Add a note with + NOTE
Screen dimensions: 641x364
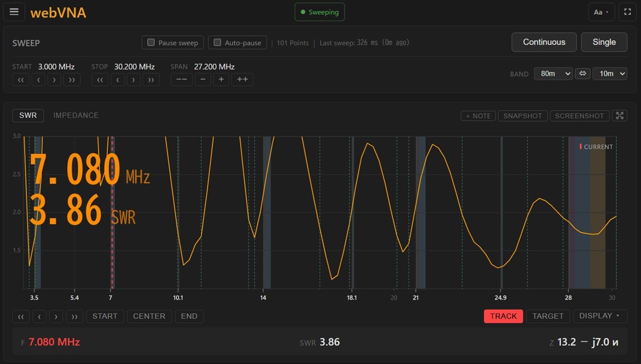pos(478,116)
